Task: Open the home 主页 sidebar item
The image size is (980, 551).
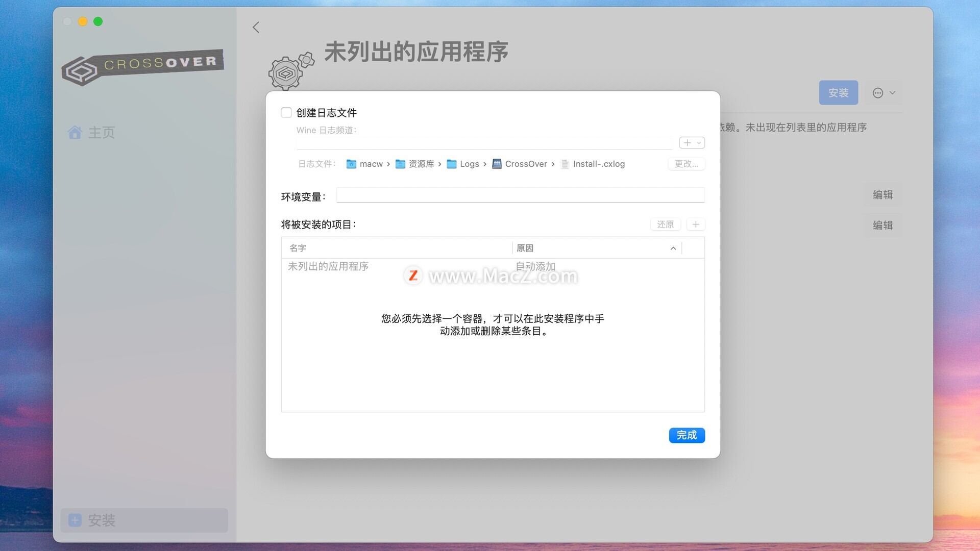Action: tap(92, 133)
